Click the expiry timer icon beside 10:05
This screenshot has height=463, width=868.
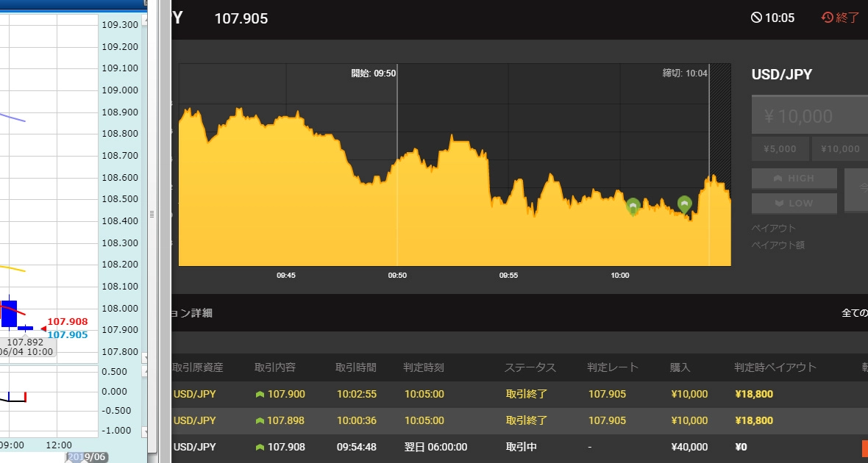(x=756, y=18)
